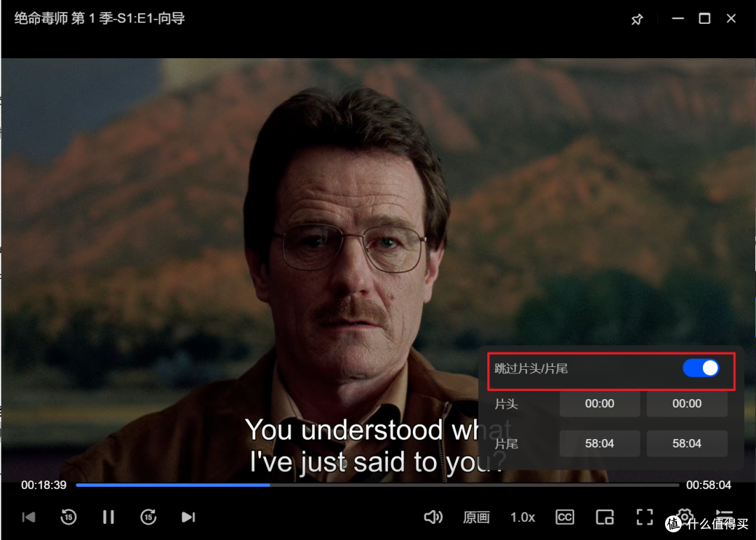Minimize the player window
Viewport: 756px width, 540px height.
[x=678, y=19]
